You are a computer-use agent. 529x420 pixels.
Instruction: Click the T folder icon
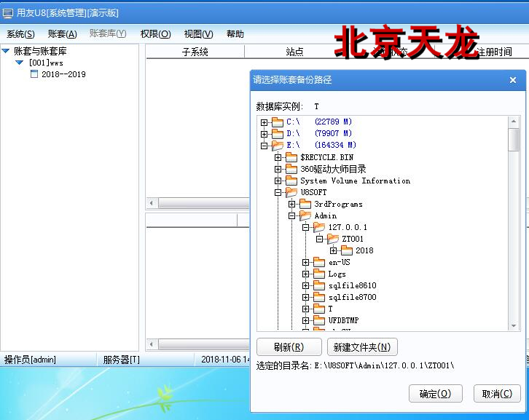pos(319,309)
